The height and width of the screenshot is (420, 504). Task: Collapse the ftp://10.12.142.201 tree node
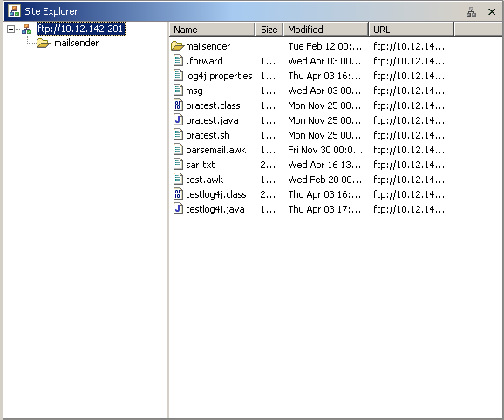10,30
